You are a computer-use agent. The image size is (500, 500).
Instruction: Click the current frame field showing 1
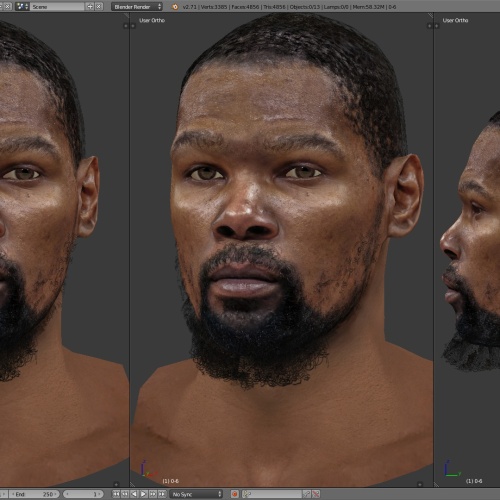click(83, 494)
